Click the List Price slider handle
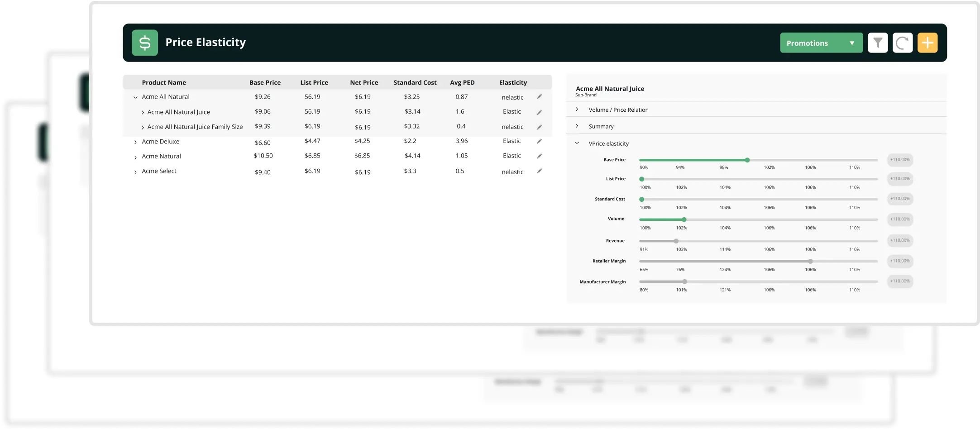Screen dimensions: 980x429 (x=642, y=179)
